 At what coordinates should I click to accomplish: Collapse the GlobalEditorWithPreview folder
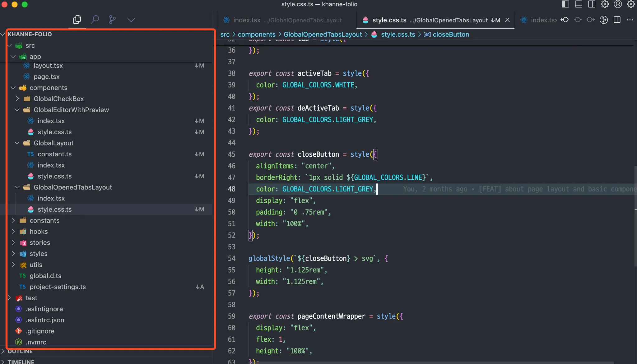pos(71,110)
